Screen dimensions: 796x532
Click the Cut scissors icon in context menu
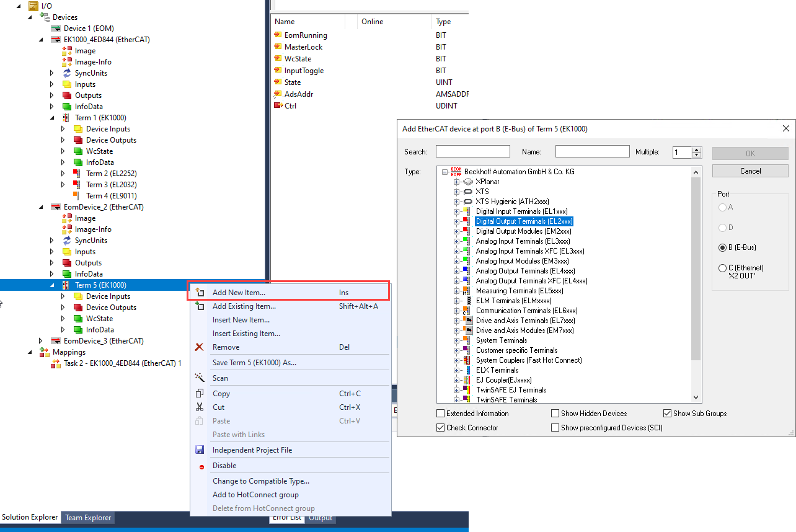tap(199, 407)
